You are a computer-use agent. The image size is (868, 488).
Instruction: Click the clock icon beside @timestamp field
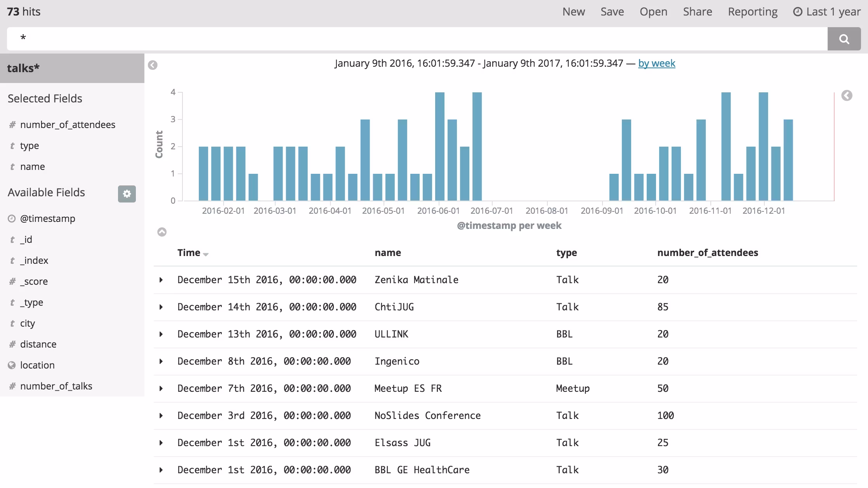tap(12, 218)
